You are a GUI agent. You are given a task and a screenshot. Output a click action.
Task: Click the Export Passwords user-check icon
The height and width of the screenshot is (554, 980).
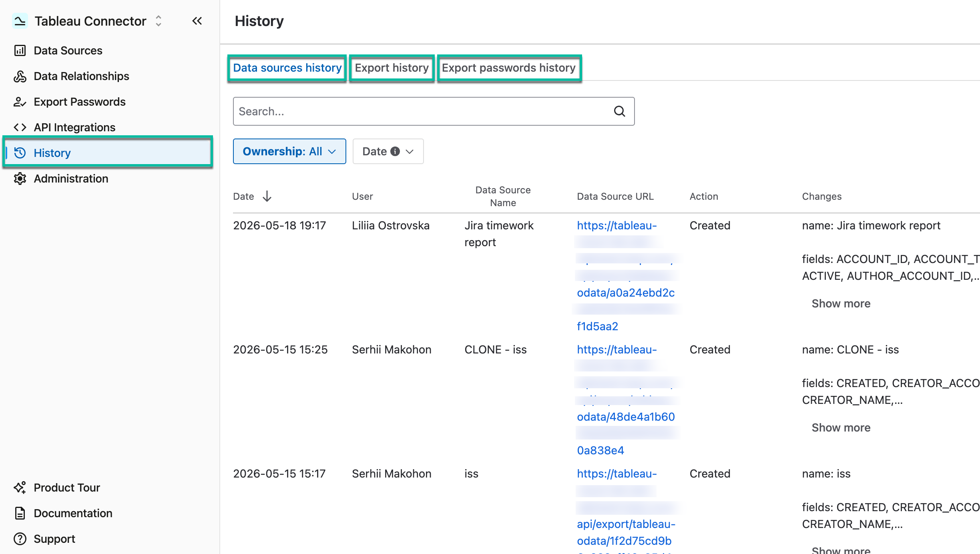click(20, 102)
